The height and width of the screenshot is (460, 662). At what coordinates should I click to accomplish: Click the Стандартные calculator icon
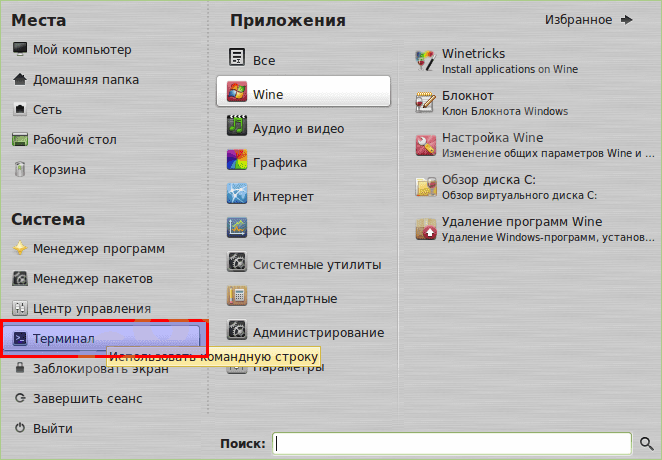(237, 296)
